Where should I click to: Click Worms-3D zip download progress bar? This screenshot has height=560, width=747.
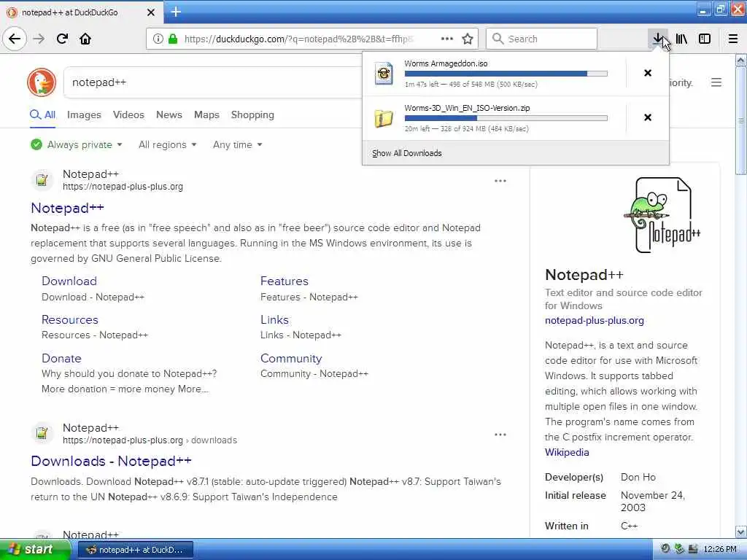click(506, 118)
